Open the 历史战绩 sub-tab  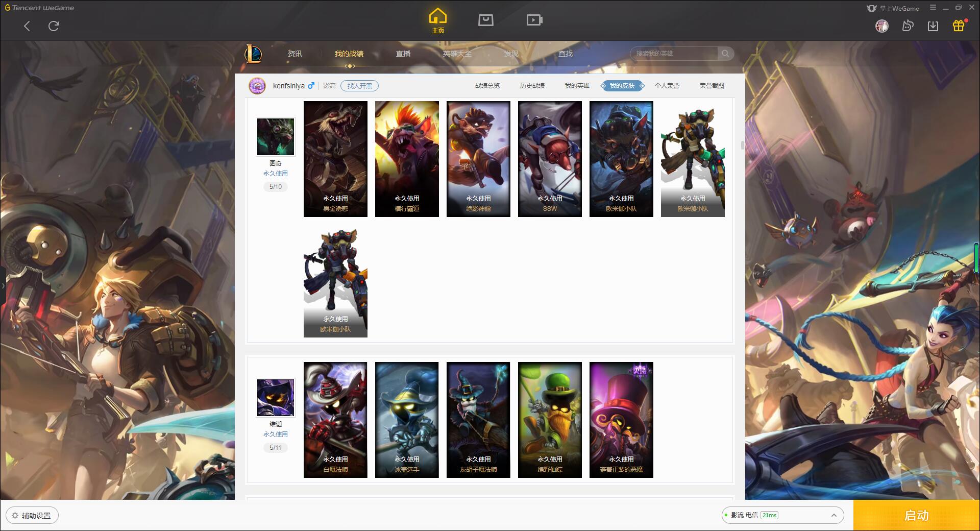pos(532,86)
